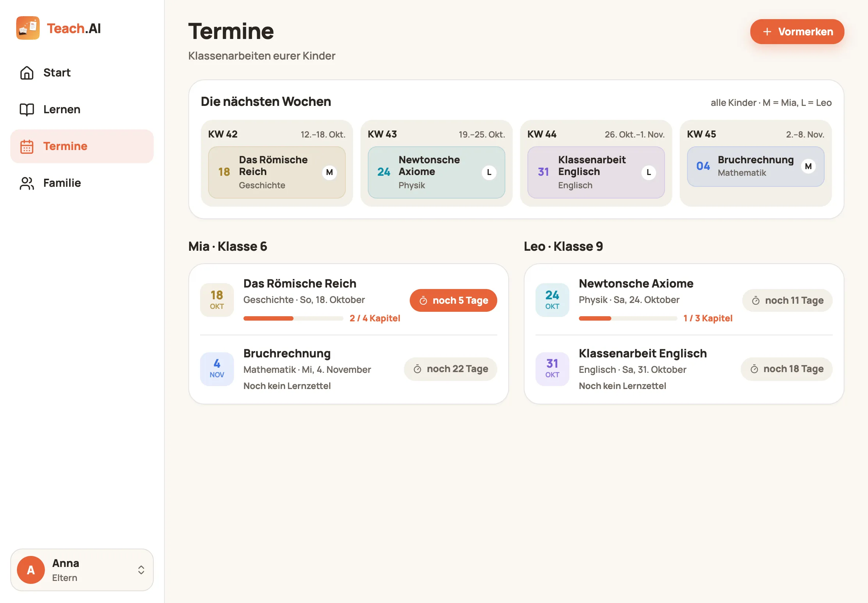Viewport: 868px width, 603px height.
Task: Open the Familie section
Action: click(82, 183)
